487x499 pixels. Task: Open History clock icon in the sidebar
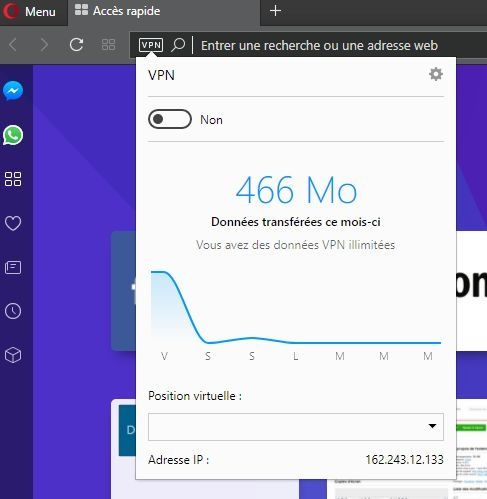13,311
